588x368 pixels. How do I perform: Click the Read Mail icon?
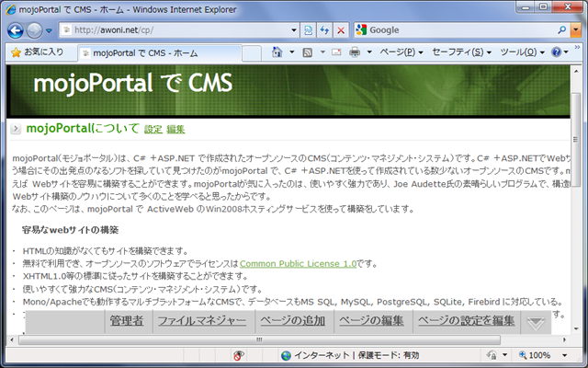point(336,52)
